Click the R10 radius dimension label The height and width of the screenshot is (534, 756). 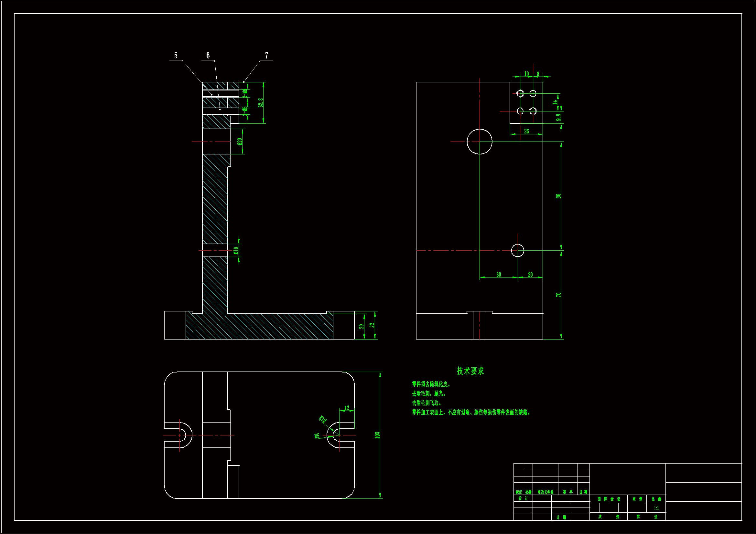(322, 420)
